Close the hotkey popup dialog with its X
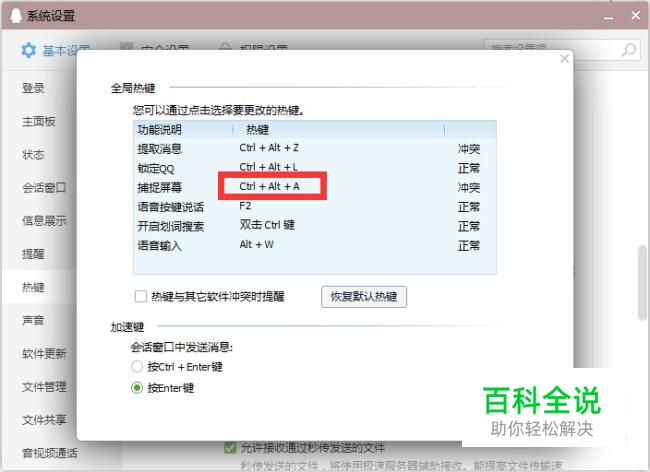 [564, 58]
